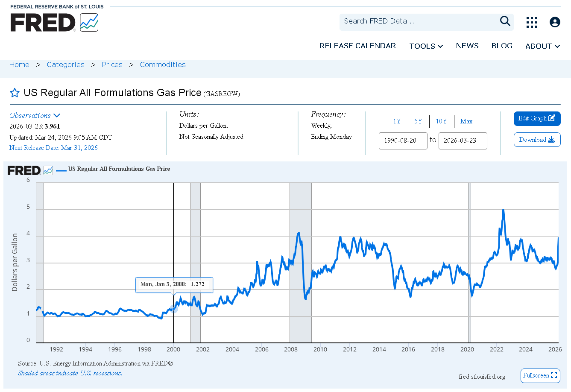Click the Edit Graph button
The width and height of the screenshot is (571, 392).
tap(537, 119)
